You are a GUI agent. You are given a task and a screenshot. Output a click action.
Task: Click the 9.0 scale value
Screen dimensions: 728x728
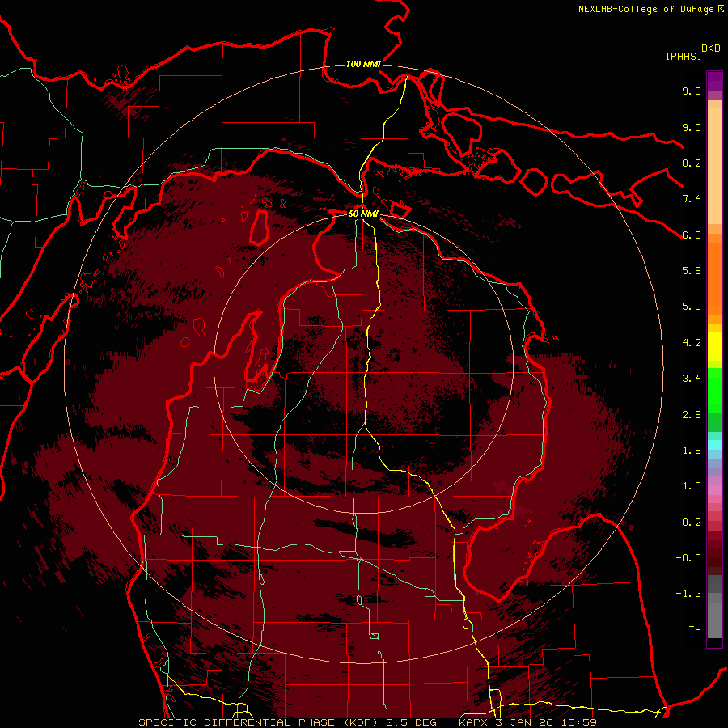click(x=692, y=127)
